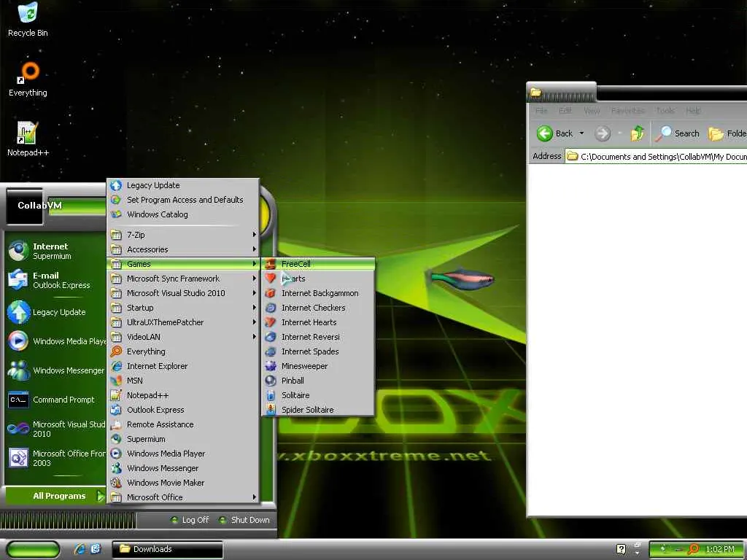Expand Microsoft Visual Studio 2010 folder

183,293
